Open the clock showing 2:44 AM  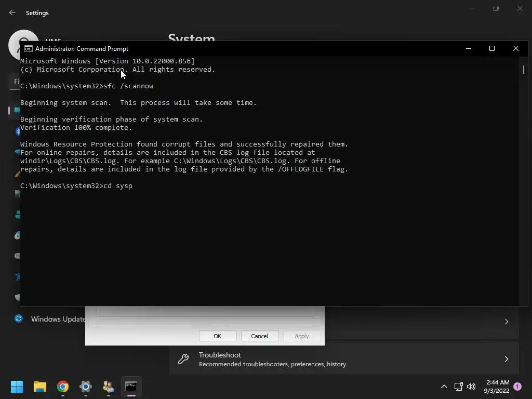click(x=497, y=387)
